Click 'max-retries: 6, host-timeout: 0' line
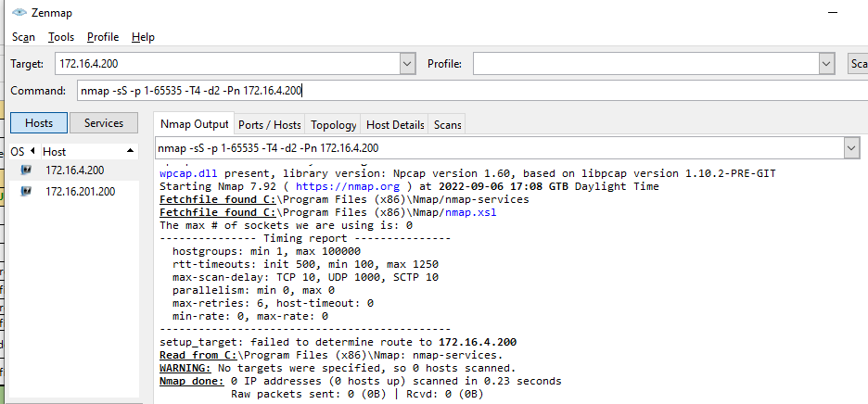The image size is (868, 404). coord(273,303)
